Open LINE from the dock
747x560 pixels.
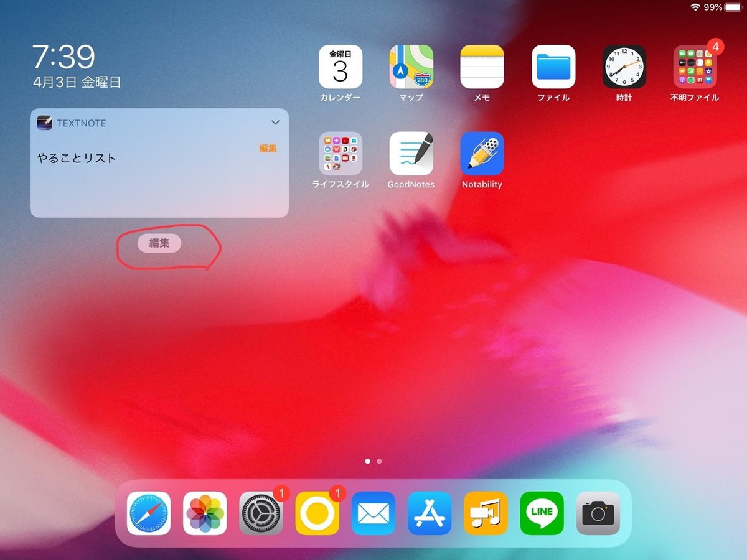542,514
